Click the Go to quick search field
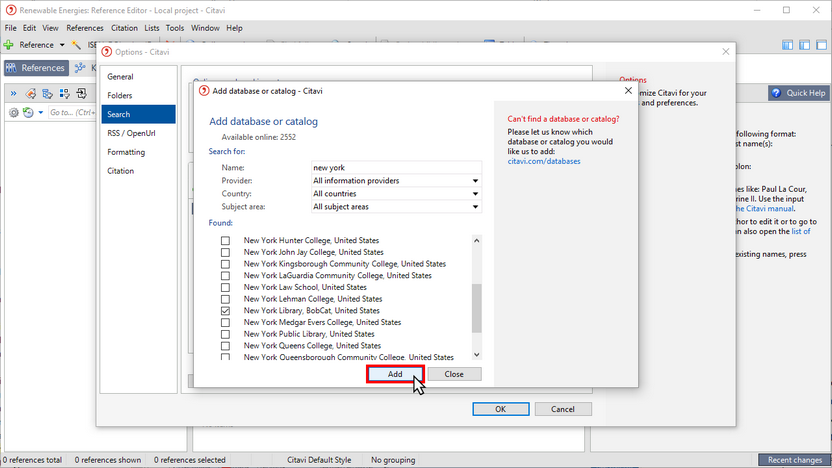This screenshot has height=468, width=832. (72, 112)
